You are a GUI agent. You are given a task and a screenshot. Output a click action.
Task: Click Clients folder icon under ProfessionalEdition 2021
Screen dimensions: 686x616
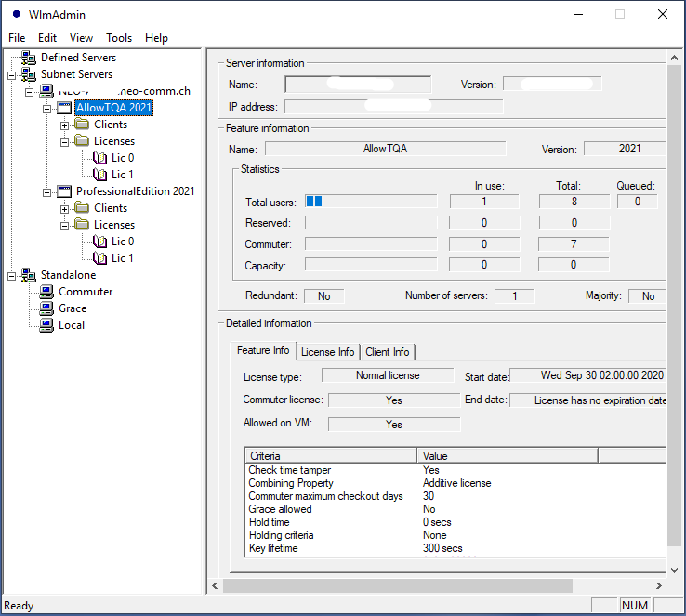82,208
